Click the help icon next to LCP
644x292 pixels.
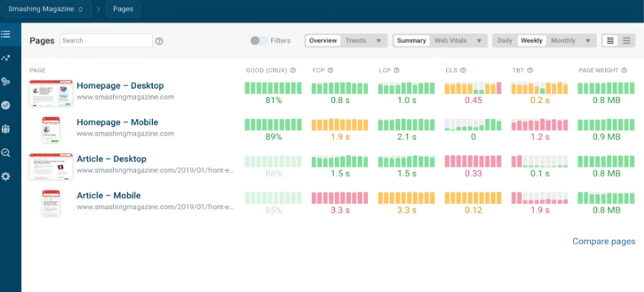point(397,70)
